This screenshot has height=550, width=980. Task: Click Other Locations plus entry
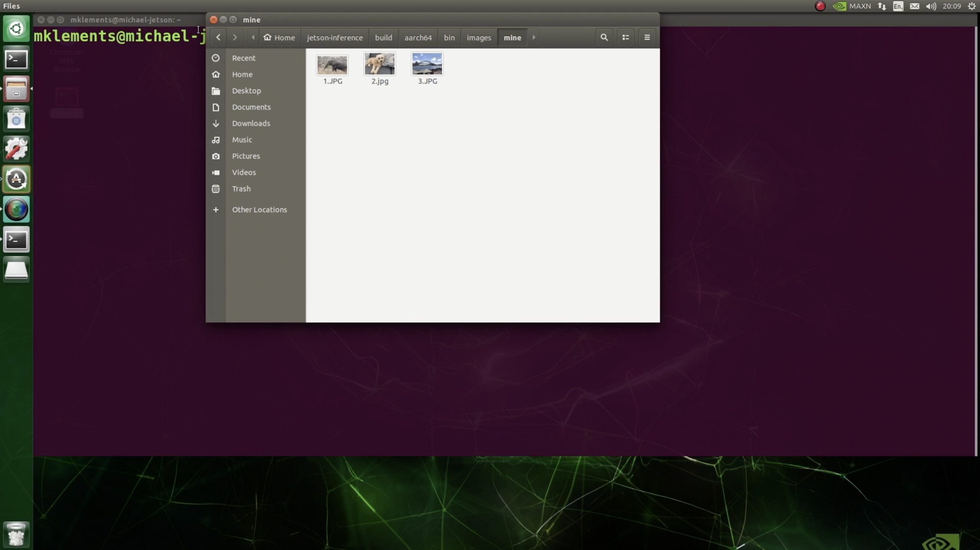click(259, 209)
